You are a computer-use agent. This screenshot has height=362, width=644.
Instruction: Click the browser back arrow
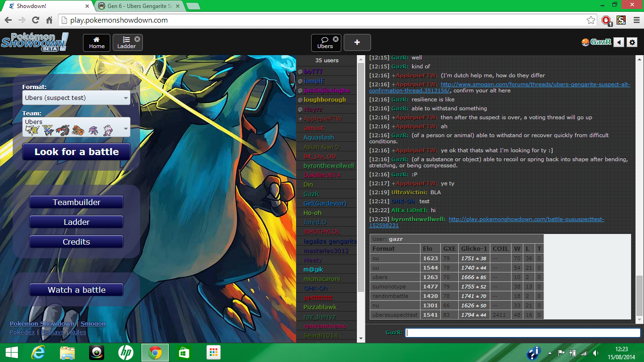point(8,20)
